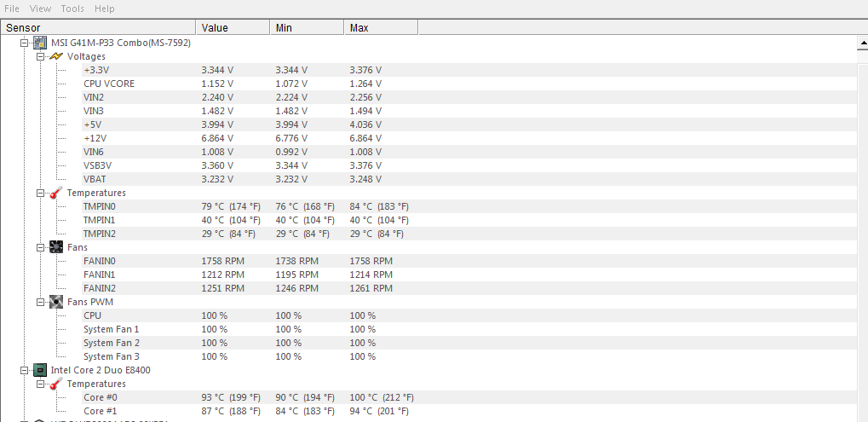Viewport: 868px width, 422px height.
Task: Select the System Fan 3 row
Action: [x=468, y=356]
